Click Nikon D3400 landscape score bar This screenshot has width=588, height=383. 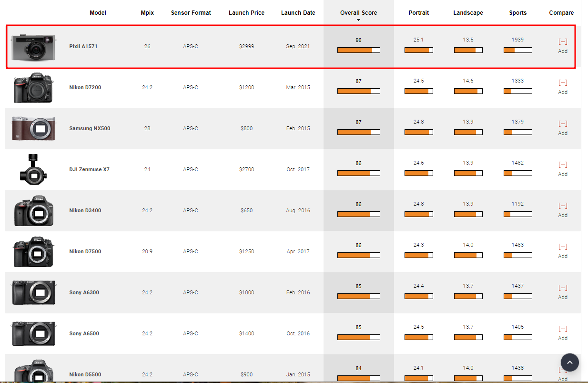(468, 214)
